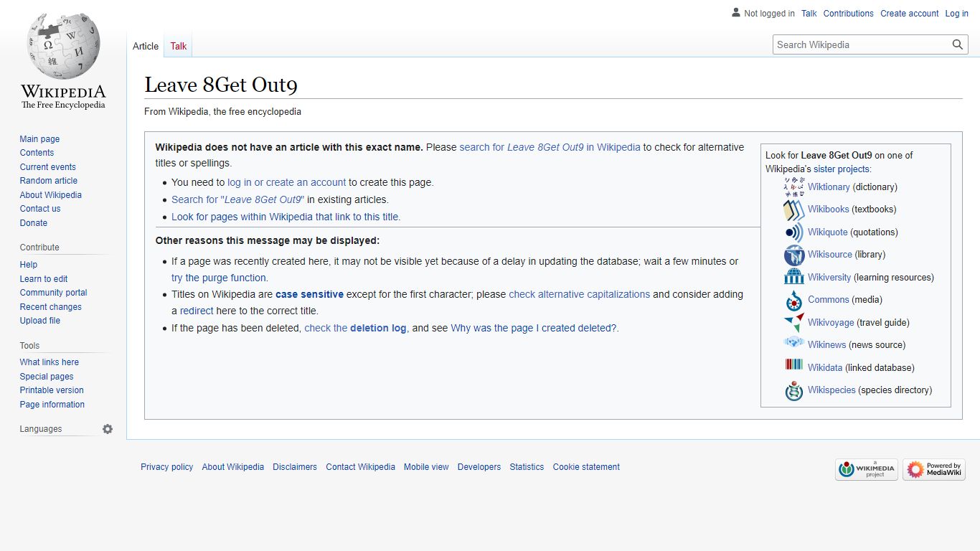
Task: Switch to the Talk tab
Action: click(179, 46)
